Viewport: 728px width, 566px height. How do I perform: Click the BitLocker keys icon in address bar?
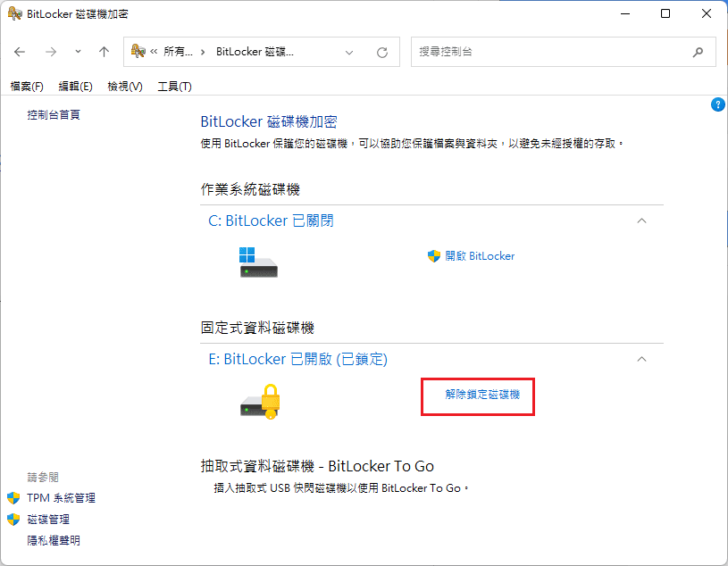(x=138, y=52)
